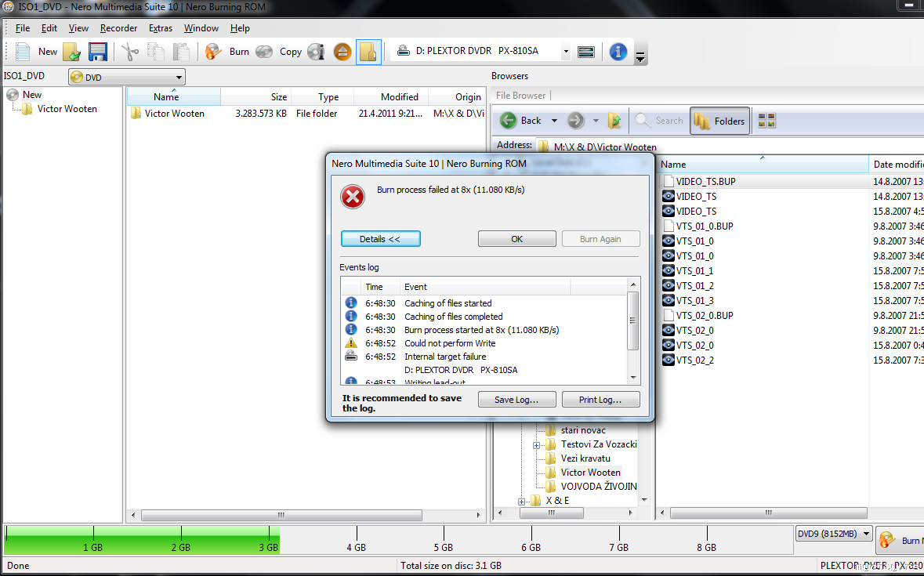Open the Forward history dropdown arrow
The height and width of the screenshot is (576, 924).
click(596, 121)
